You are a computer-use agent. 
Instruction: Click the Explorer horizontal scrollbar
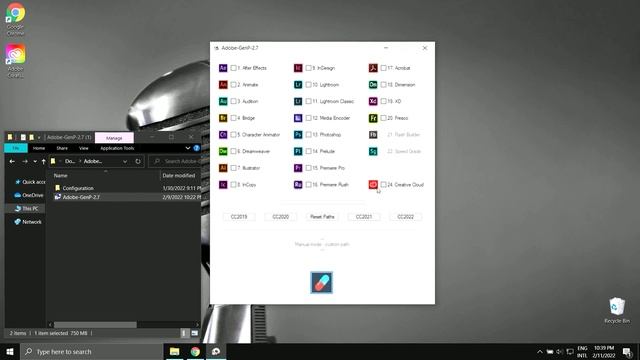coord(95,325)
